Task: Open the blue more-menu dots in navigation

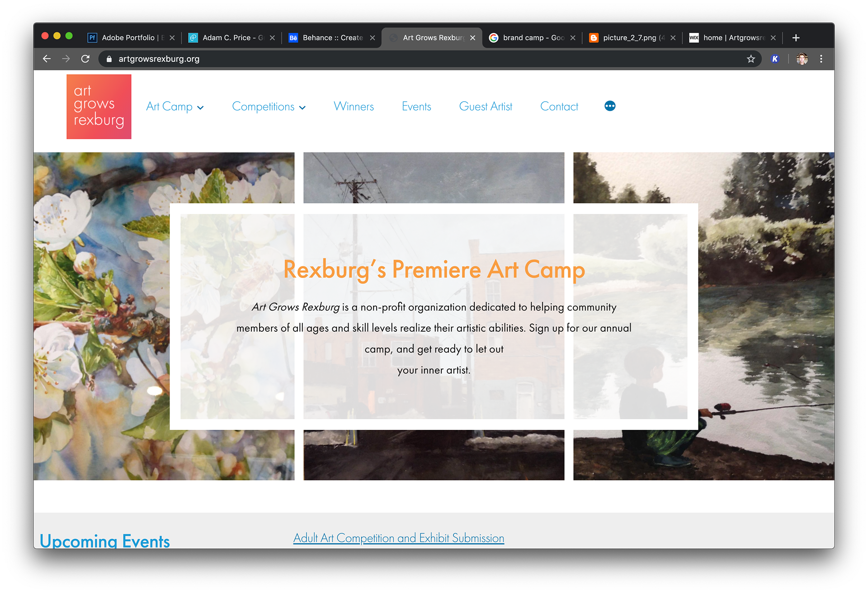Action: point(610,106)
